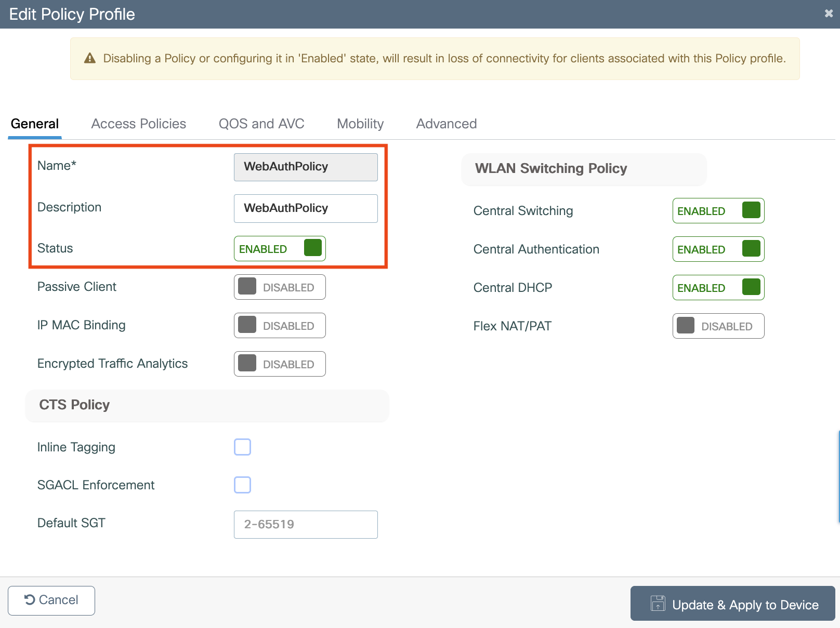The image size is (840, 628).
Task: Turn on IP MAC Binding
Action: click(280, 326)
